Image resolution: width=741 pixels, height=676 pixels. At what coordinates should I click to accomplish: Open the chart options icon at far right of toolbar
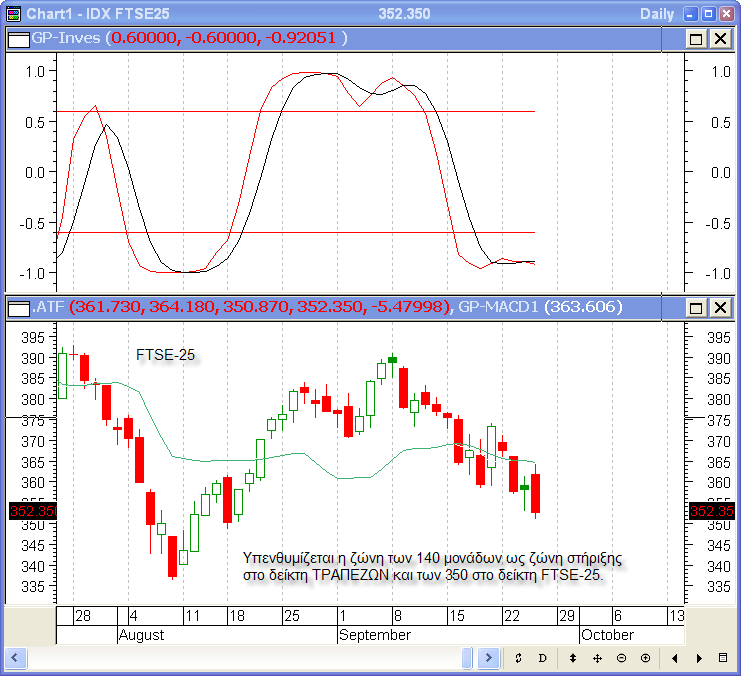click(x=724, y=658)
